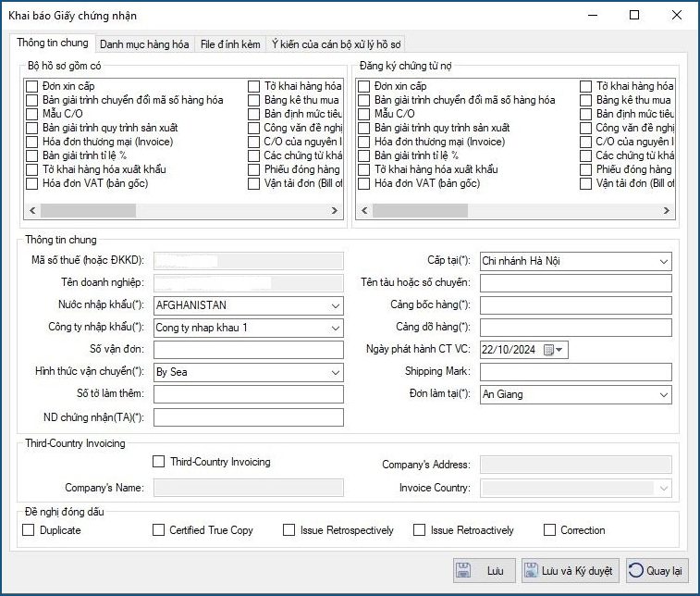Enable the Third-Country Invoicing checkbox
The width and height of the screenshot is (700, 596).
coord(158,462)
